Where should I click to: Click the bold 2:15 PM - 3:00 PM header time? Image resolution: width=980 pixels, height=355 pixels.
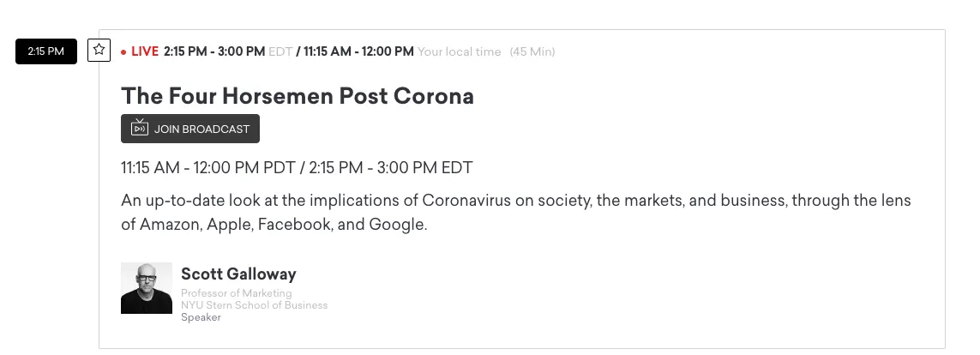click(x=214, y=51)
